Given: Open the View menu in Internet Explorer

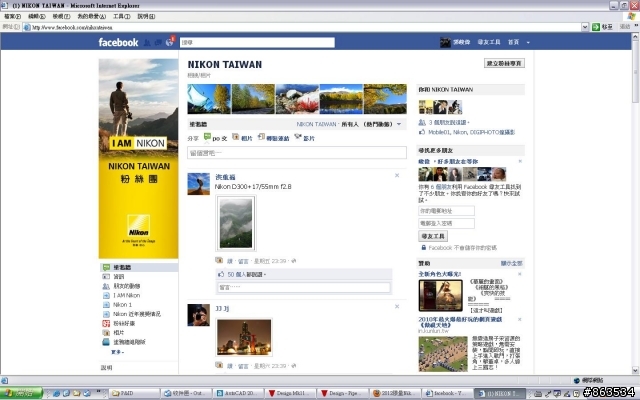Looking at the screenshot, I should [x=61, y=16].
